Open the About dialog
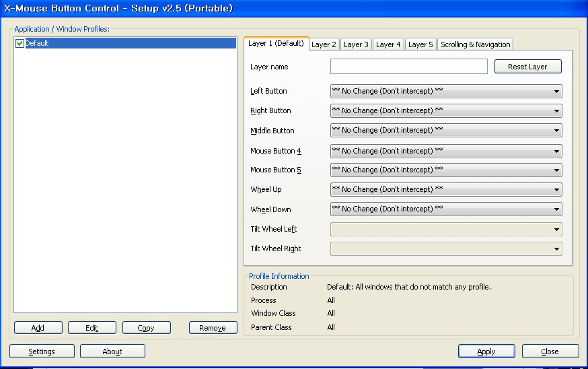Screen dimensions: 588x369 112,351
